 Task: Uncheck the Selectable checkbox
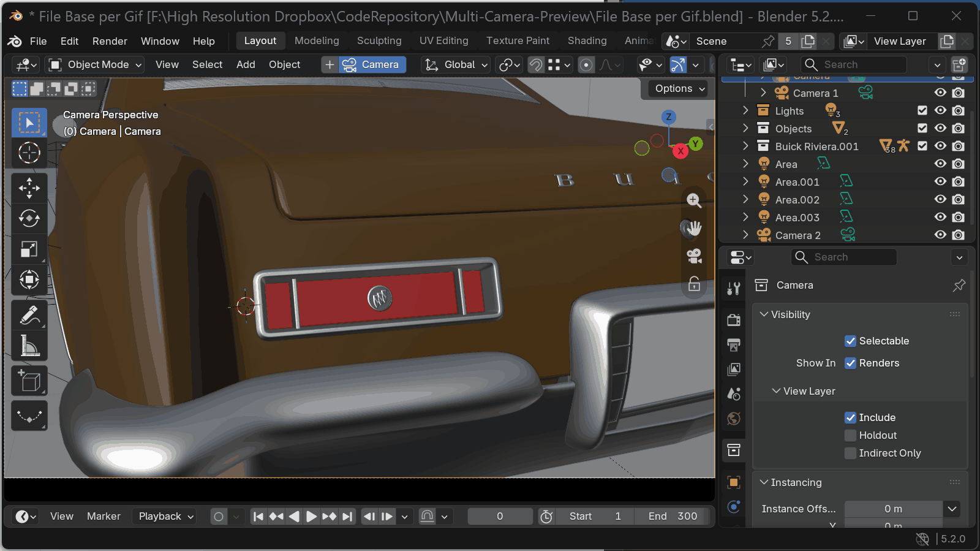coord(850,341)
